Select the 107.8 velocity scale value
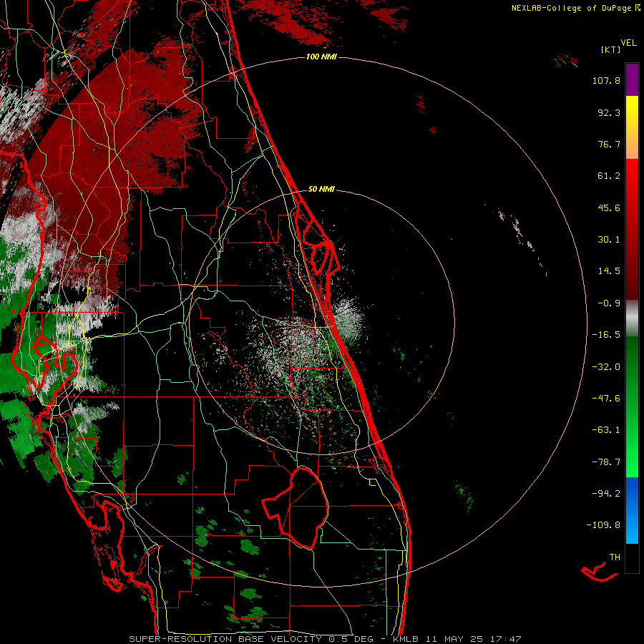Viewport: 644px width, 644px height. click(606, 80)
